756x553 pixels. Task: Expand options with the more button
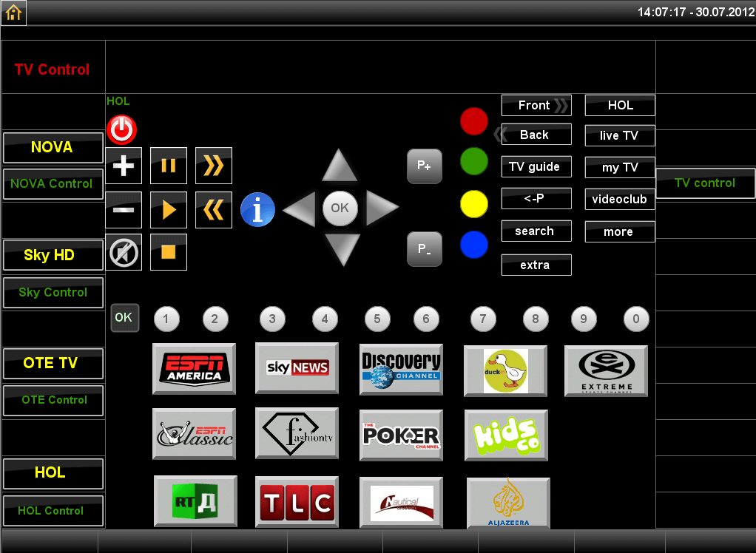619,232
